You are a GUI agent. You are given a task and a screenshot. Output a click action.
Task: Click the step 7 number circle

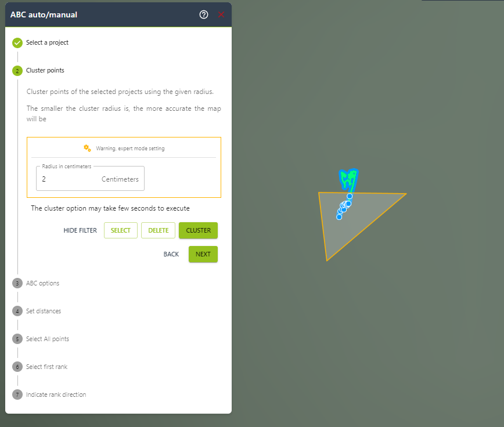17,395
